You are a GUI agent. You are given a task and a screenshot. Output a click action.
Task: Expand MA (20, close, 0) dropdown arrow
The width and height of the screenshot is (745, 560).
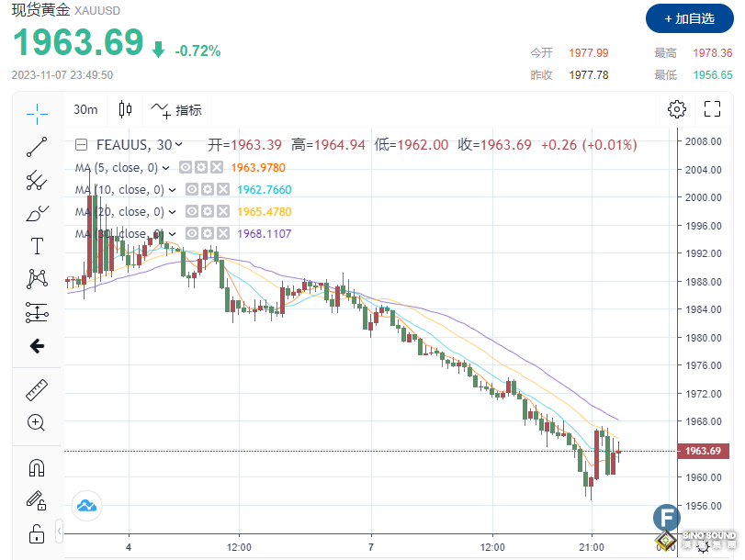click(x=172, y=211)
